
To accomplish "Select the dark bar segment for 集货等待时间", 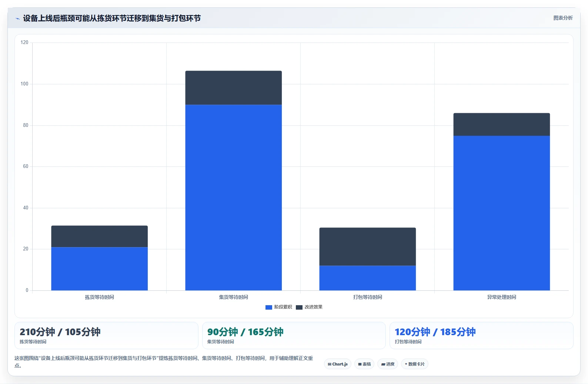I will [233, 88].
